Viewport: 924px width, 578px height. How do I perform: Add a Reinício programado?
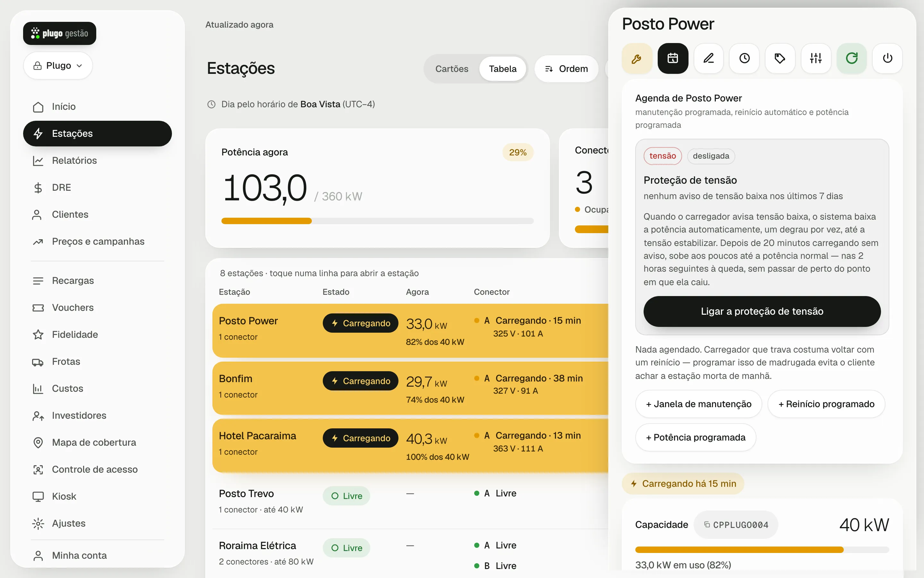(x=826, y=404)
